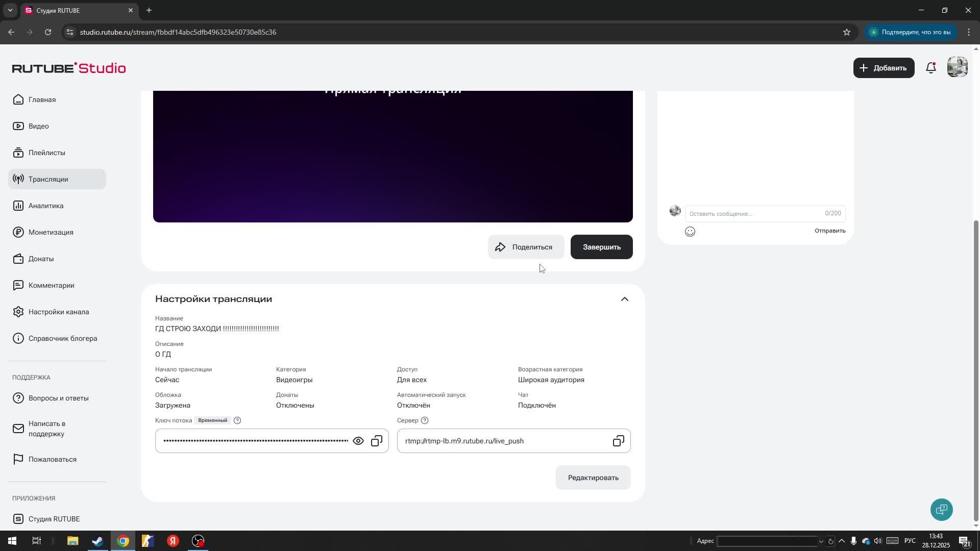Viewport: 980px width, 551px height.
Task: Focus the Оставить сообщение chat field
Action: pyautogui.click(x=754, y=214)
